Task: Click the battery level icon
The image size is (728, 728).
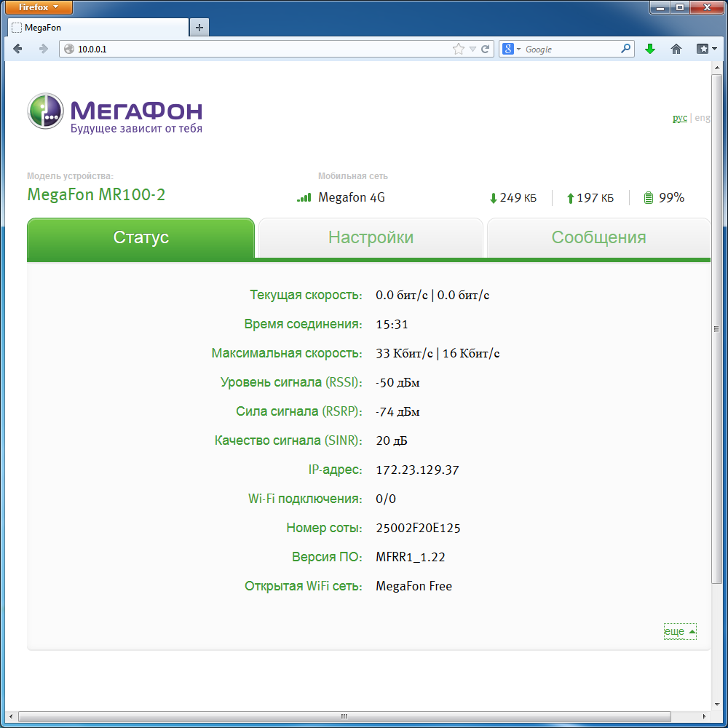Action: pyautogui.click(x=648, y=198)
